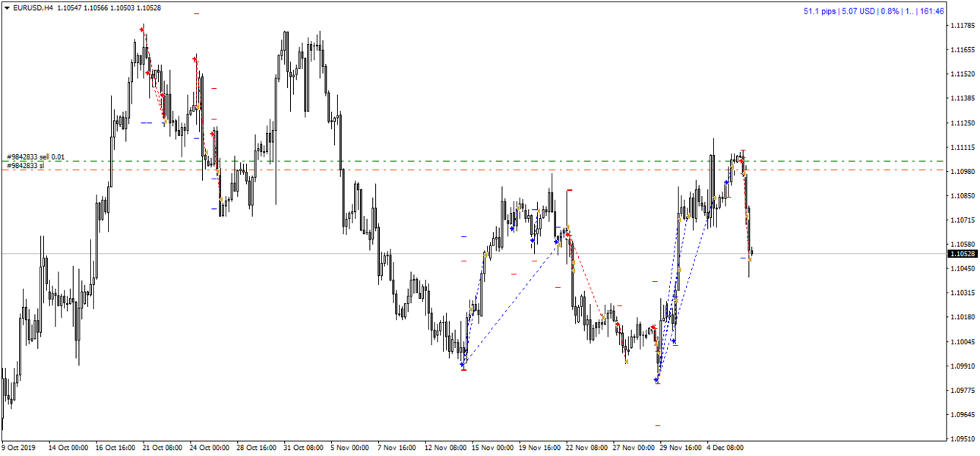Viewport: 980px width, 456px height.
Task: Click price scale label 1.11785
Action: [962, 25]
